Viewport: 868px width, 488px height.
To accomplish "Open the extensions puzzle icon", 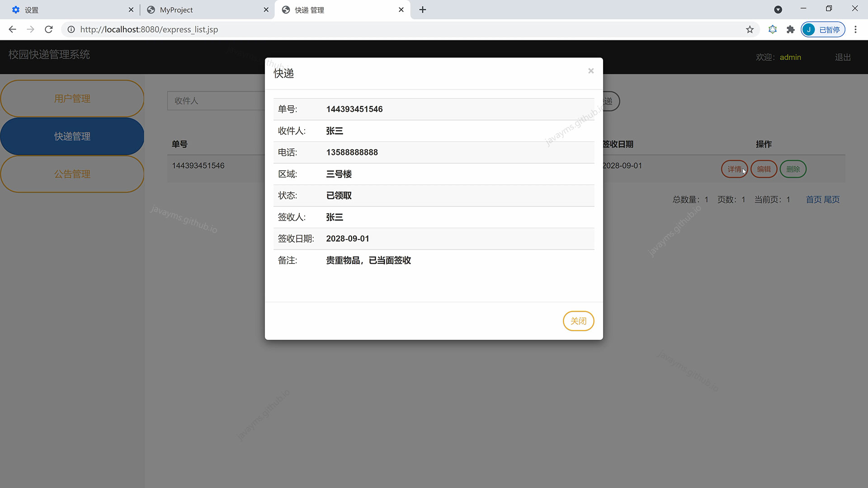I will point(790,29).
